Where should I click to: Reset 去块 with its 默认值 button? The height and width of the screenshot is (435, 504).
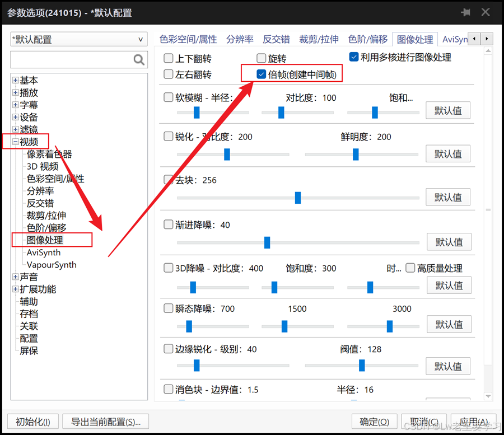point(448,197)
